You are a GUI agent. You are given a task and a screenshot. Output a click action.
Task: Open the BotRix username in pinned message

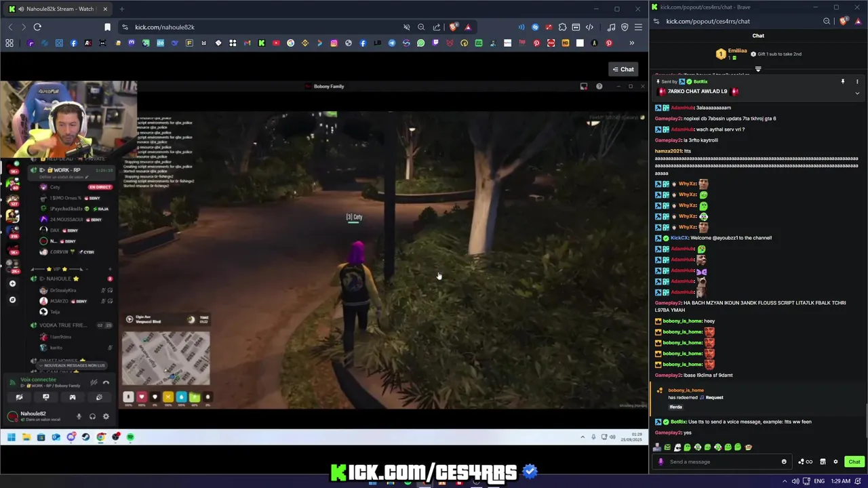701,81
